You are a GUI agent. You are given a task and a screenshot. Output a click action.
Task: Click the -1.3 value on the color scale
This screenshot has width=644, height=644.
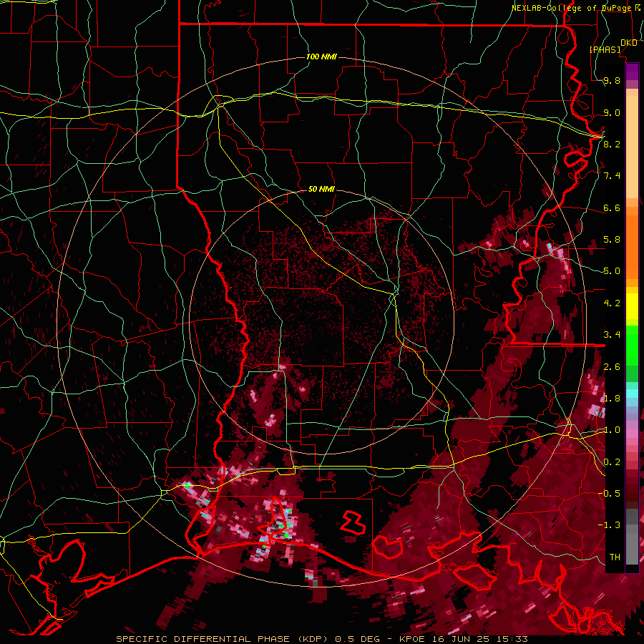point(609,525)
